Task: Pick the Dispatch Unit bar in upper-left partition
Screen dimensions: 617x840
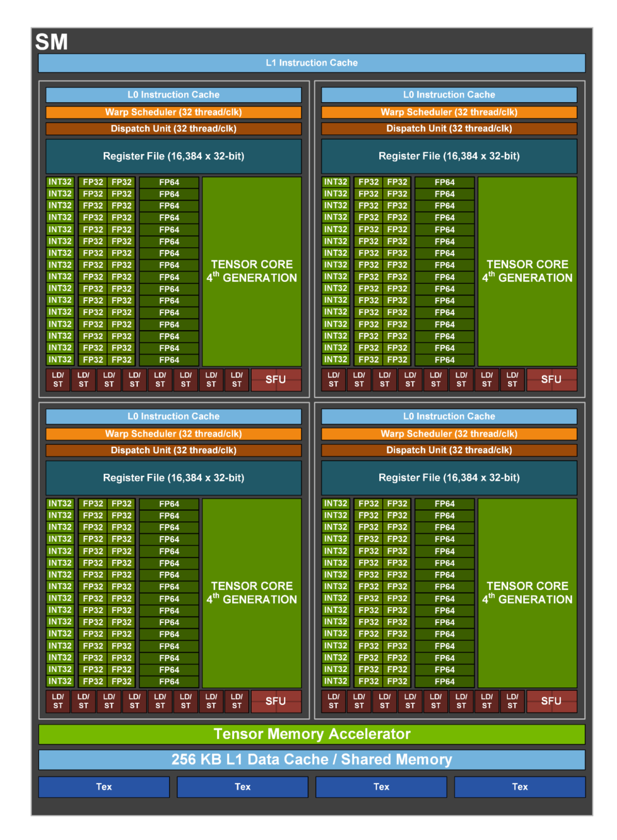Action: click(174, 129)
